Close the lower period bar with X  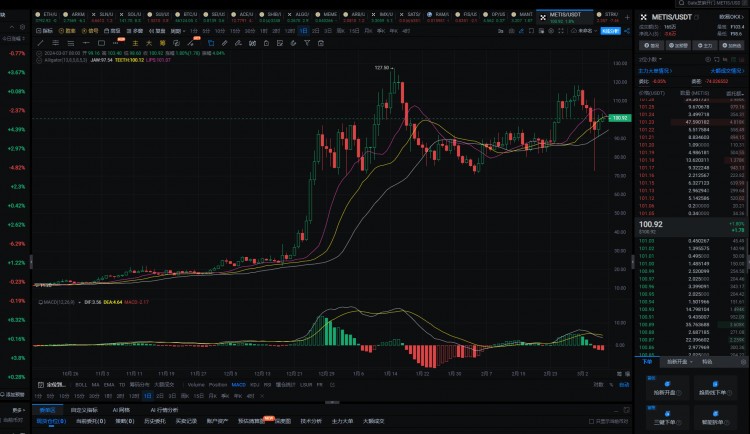point(262,396)
